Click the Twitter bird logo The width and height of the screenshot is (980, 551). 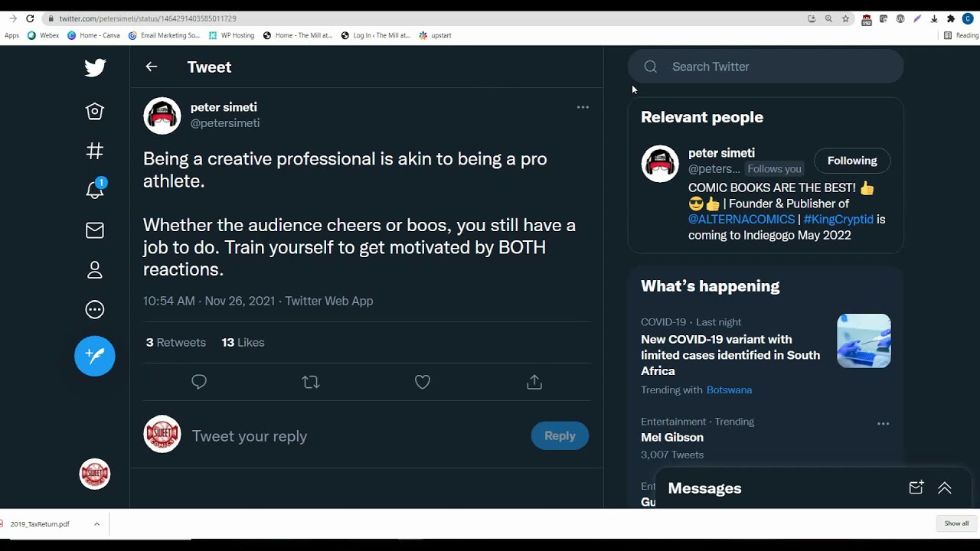(95, 67)
